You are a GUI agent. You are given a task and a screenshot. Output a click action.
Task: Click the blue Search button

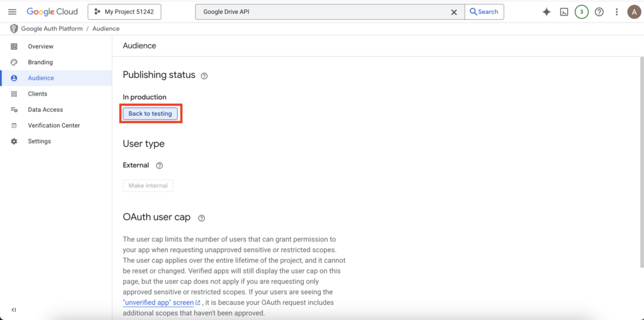point(484,12)
